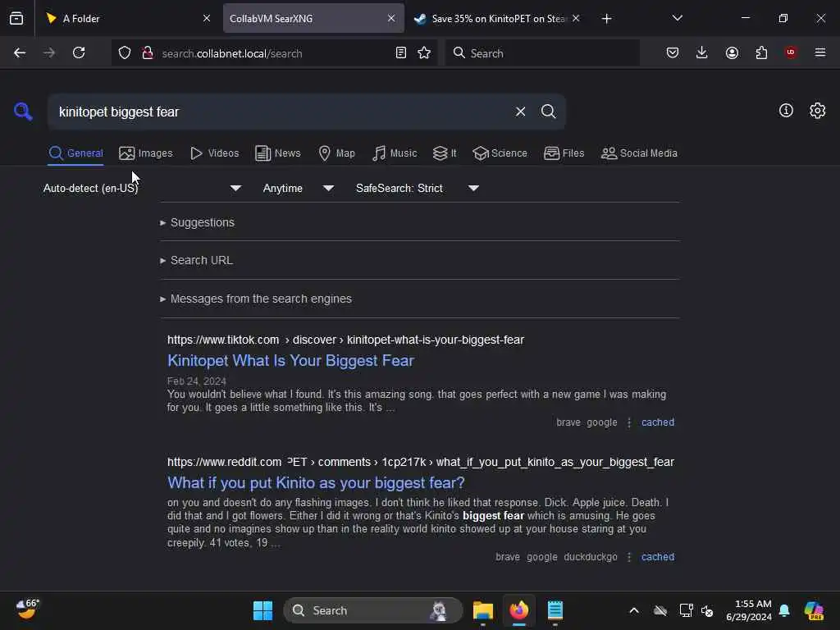Open more options dots on TikTok result
The width and height of the screenshot is (840, 630).
[x=629, y=422]
